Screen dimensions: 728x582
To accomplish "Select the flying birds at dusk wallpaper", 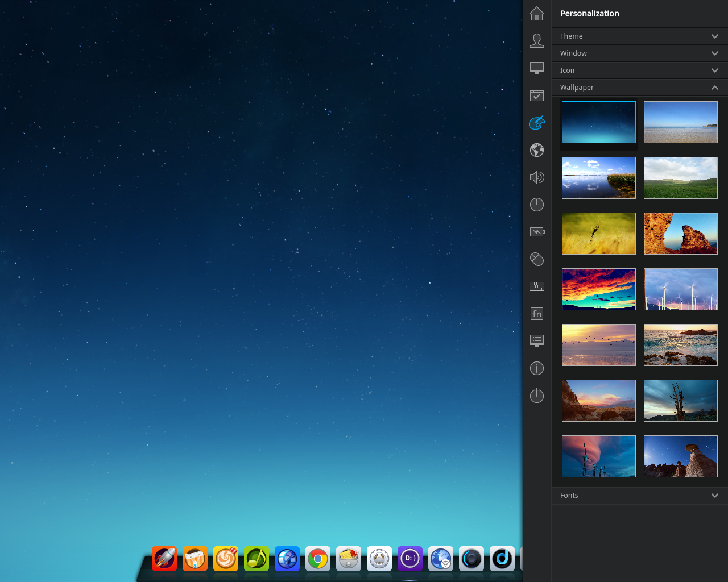I will (x=599, y=345).
